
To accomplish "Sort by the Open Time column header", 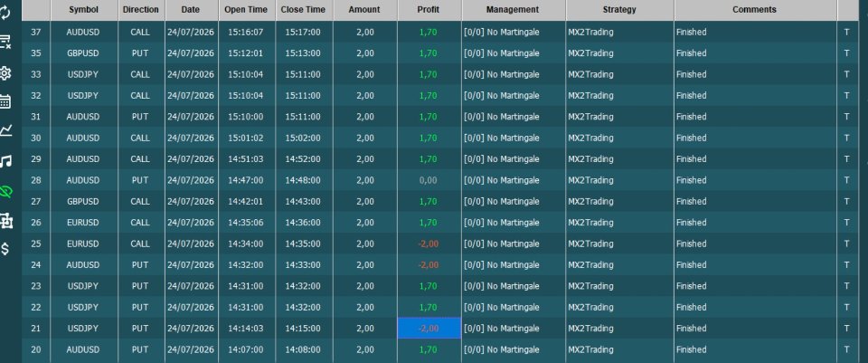I will (x=246, y=9).
